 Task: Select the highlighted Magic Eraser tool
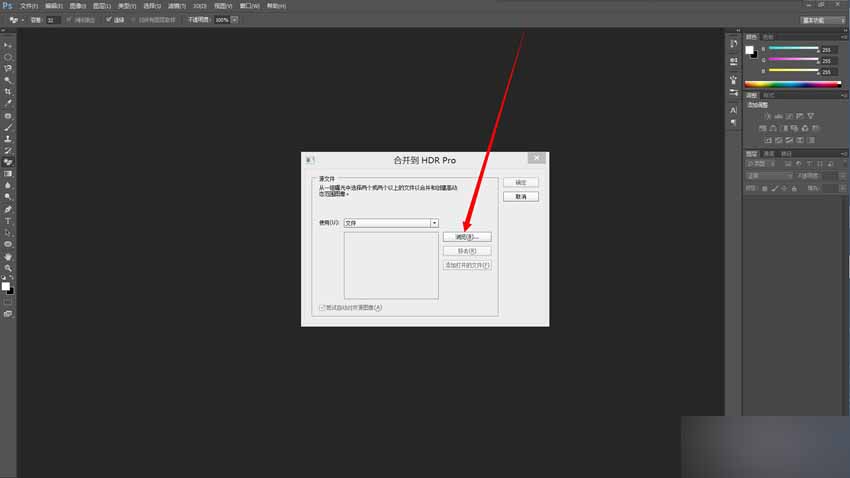click(x=8, y=162)
